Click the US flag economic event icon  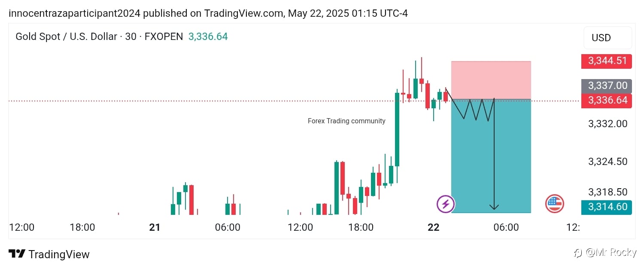click(554, 204)
